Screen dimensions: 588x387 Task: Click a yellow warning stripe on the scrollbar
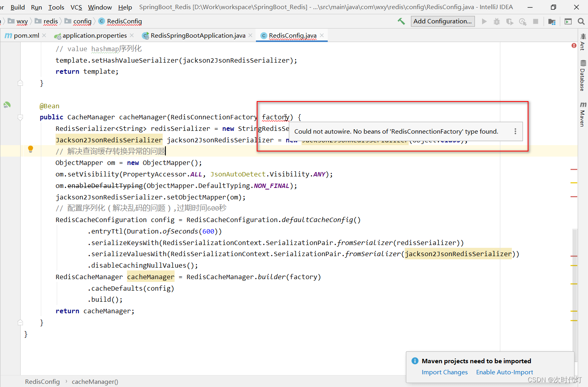[574, 183]
